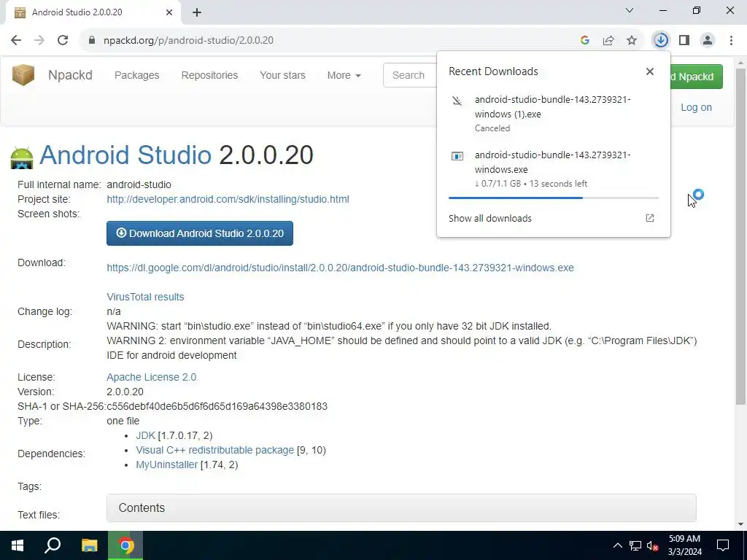
Task: Click the download progress bar
Action: coord(554,198)
